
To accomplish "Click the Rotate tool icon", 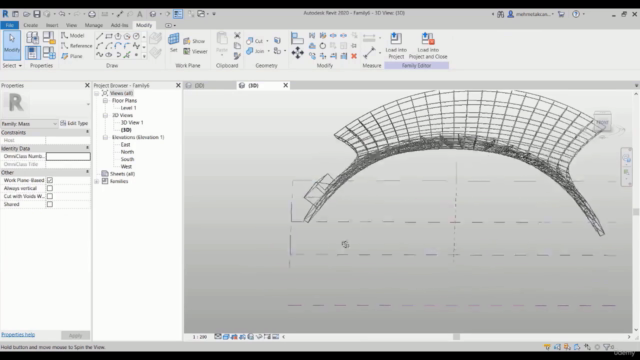I will click(x=322, y=46).
